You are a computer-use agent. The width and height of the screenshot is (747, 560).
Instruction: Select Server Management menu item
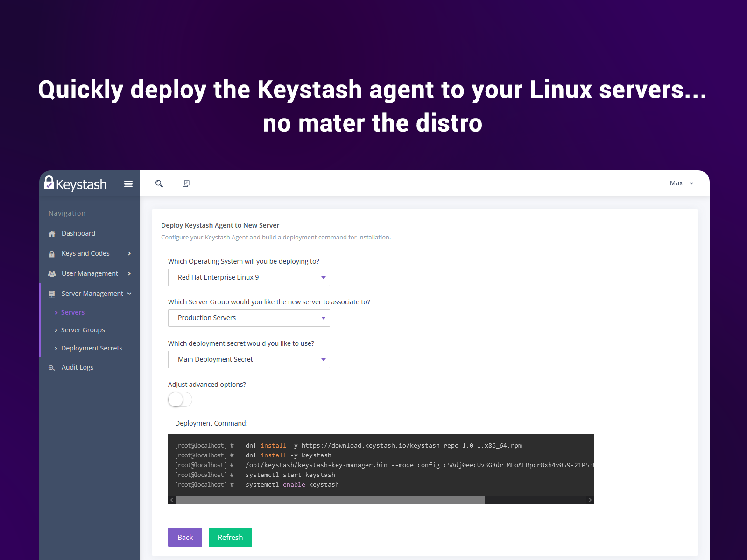point(92,294)
